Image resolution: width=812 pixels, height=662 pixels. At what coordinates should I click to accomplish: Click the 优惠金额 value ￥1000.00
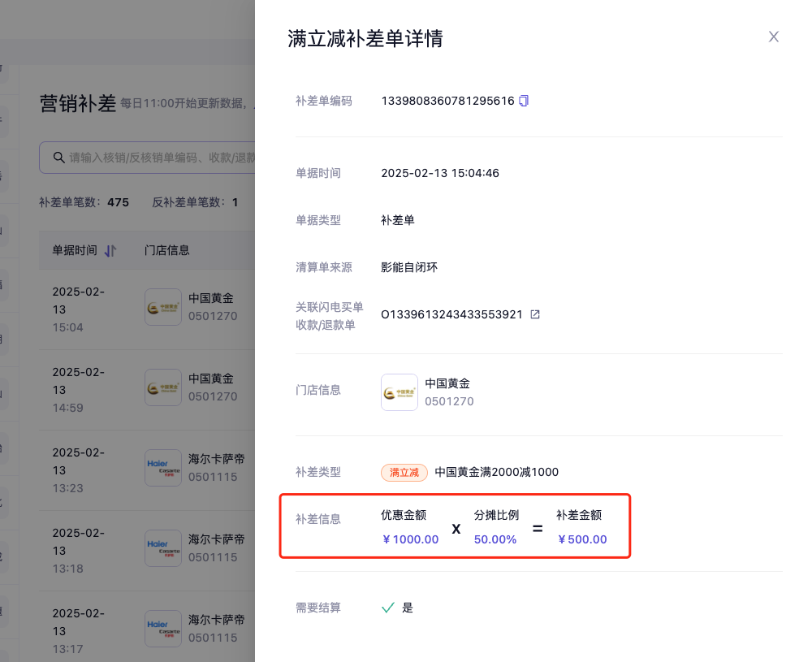tap(410, 539)
